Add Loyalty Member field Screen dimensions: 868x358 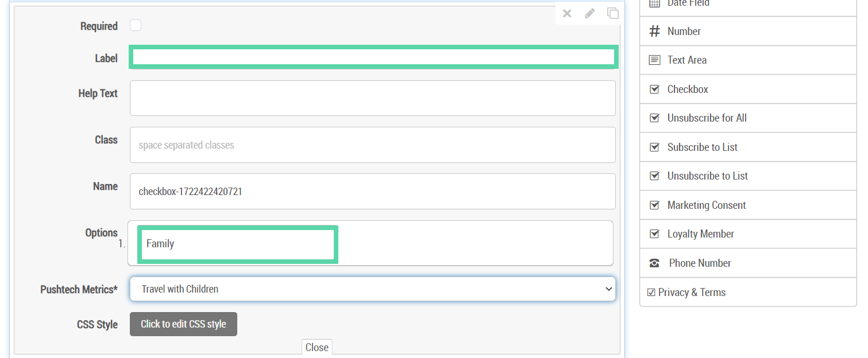pyautogui.click(x=748, y=234)
